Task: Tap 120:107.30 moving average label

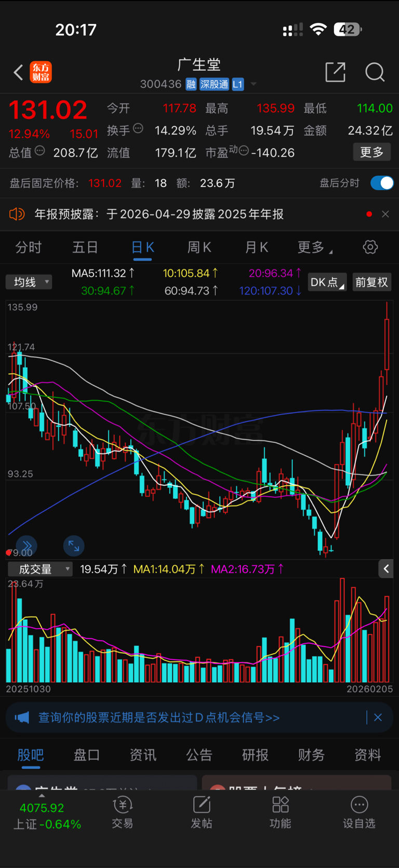Action: (x=270, y=291)
